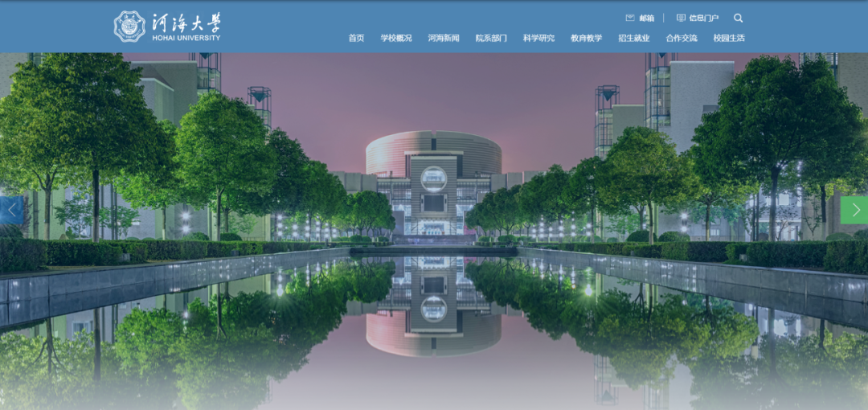Viewport: 868px width, 410px height.
Task: Click the Hohai University logo
Action: (167, 26)
